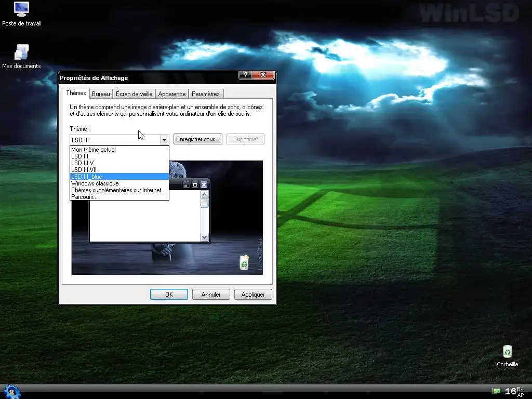Open the Écran de veille tab
532x399 pixels.
point(134,94)
